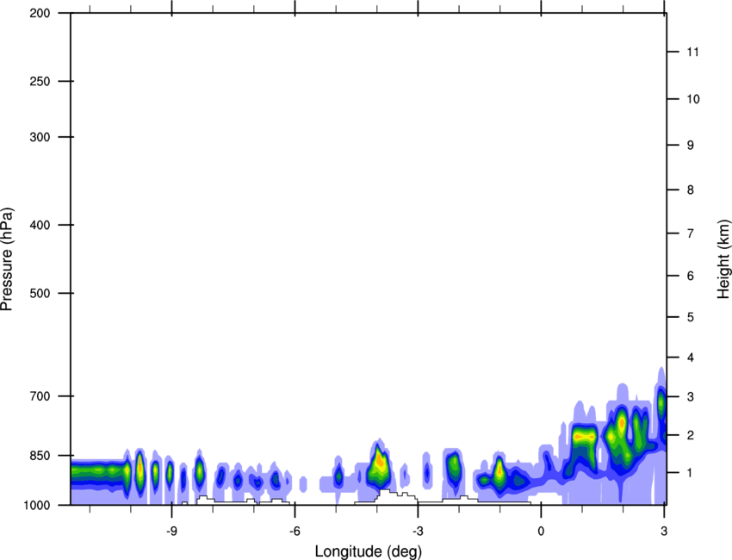Select the 500 pressure tick label

coord(40,293)
